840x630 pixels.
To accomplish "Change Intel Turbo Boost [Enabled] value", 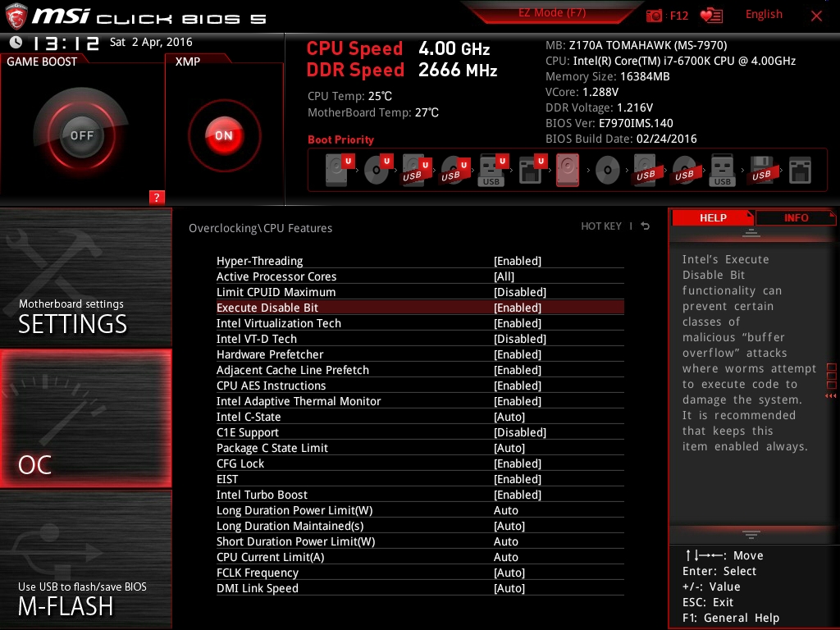I will 518,495.
